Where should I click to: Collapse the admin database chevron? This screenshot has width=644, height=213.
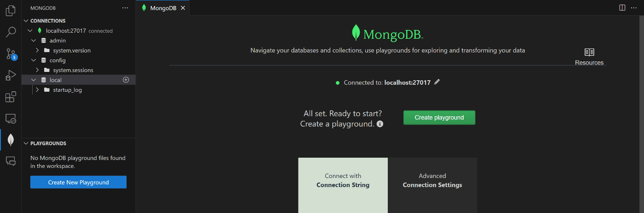[34, 41]
